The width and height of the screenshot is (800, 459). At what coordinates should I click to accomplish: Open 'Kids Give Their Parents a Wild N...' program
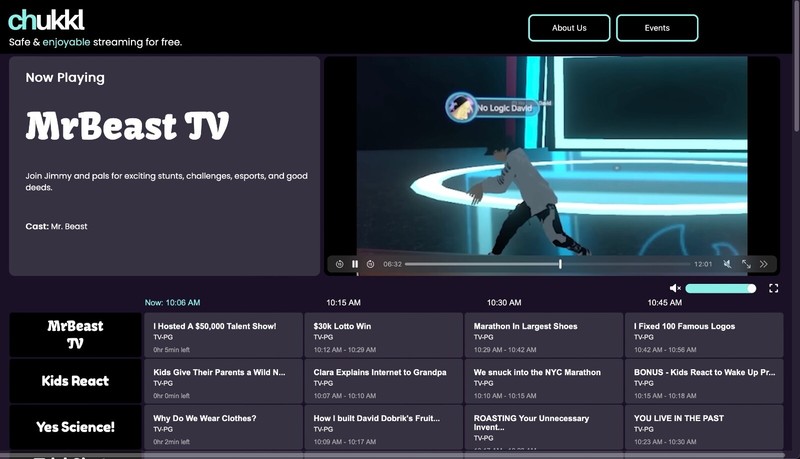pos(223,381)
